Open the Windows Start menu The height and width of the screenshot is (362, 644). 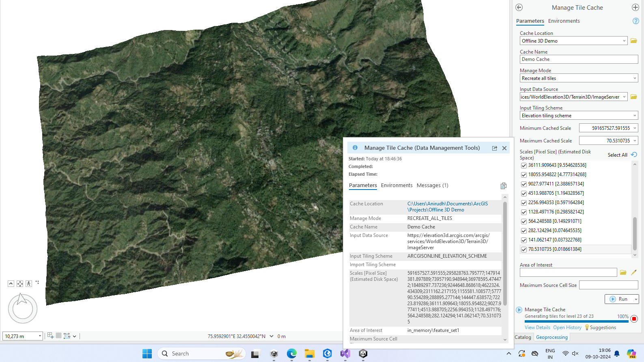coord(147,353)
